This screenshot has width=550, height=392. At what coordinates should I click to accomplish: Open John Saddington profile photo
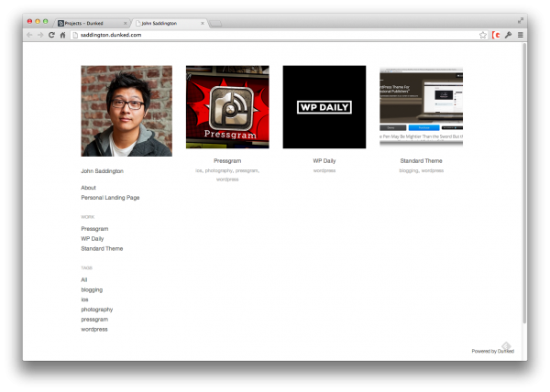pyautogui.click(x=126, y=111)
